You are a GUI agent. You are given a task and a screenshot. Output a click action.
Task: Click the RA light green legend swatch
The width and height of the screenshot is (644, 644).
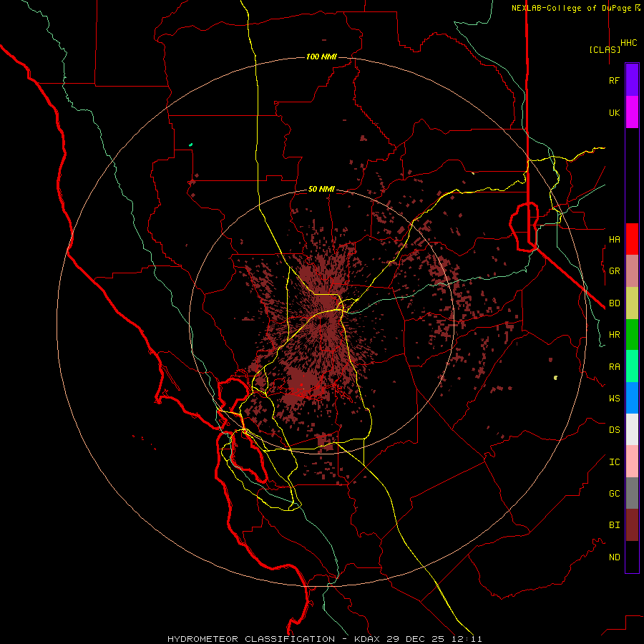[632, 366]
